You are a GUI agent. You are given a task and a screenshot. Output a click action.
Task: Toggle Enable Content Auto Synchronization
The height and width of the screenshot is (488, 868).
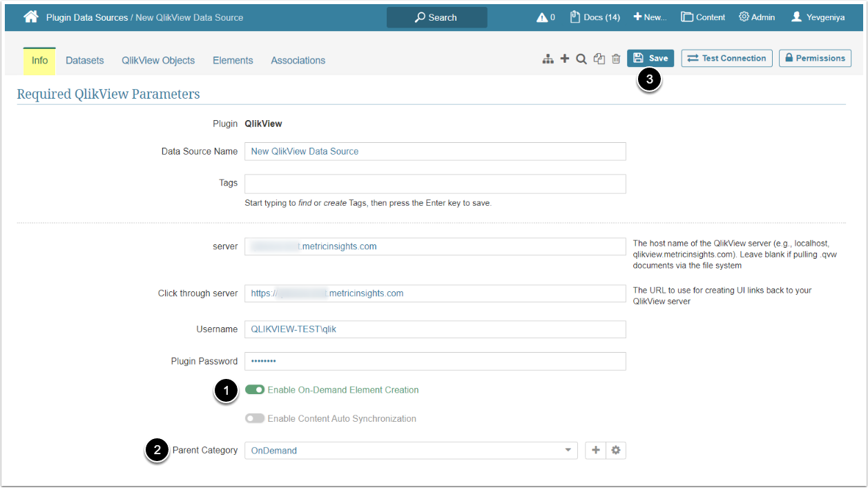click(255, 418)
